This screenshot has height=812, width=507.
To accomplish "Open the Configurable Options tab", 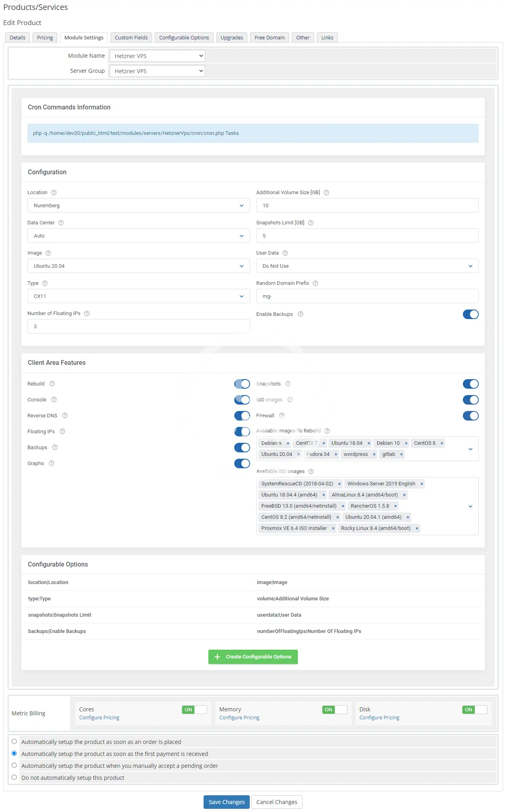I will click(x=184, y=37).
